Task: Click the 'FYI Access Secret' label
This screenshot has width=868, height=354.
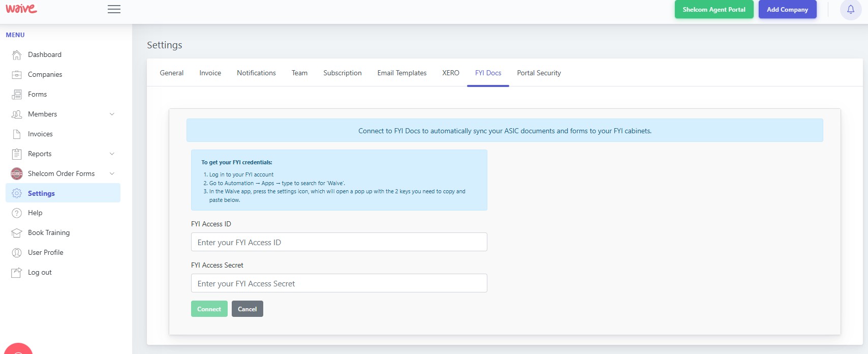Action: click(217, 265)
